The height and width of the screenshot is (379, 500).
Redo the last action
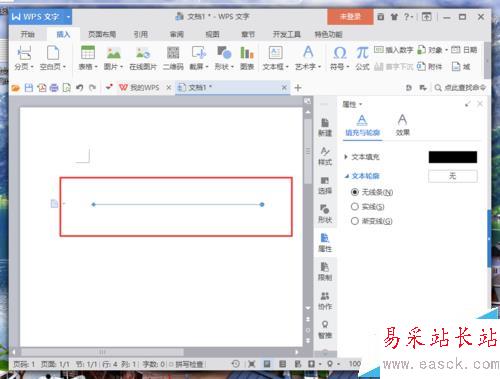[92, 88]
